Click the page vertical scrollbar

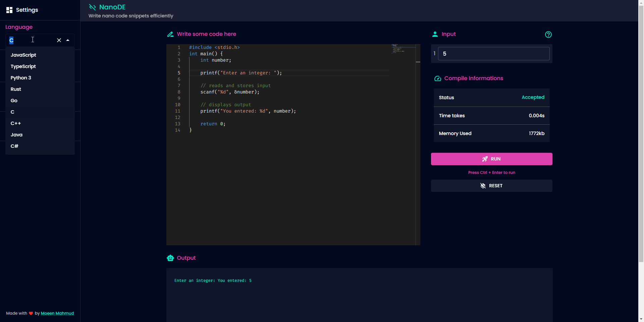point(641,134)
